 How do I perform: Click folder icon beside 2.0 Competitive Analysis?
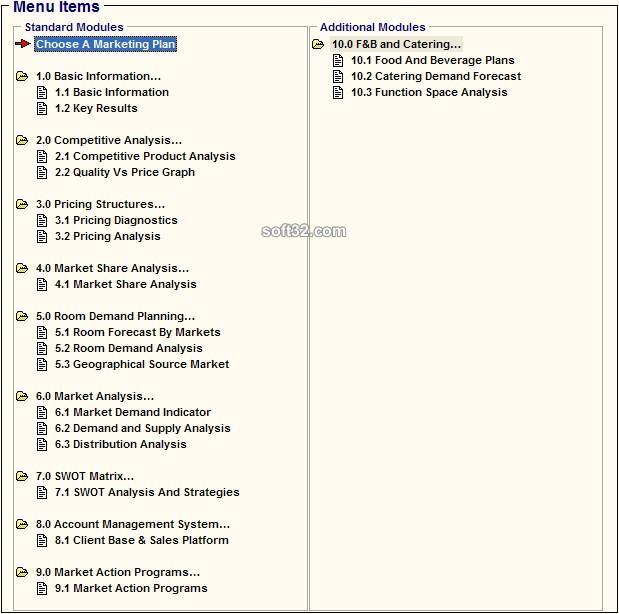(22, 140)
